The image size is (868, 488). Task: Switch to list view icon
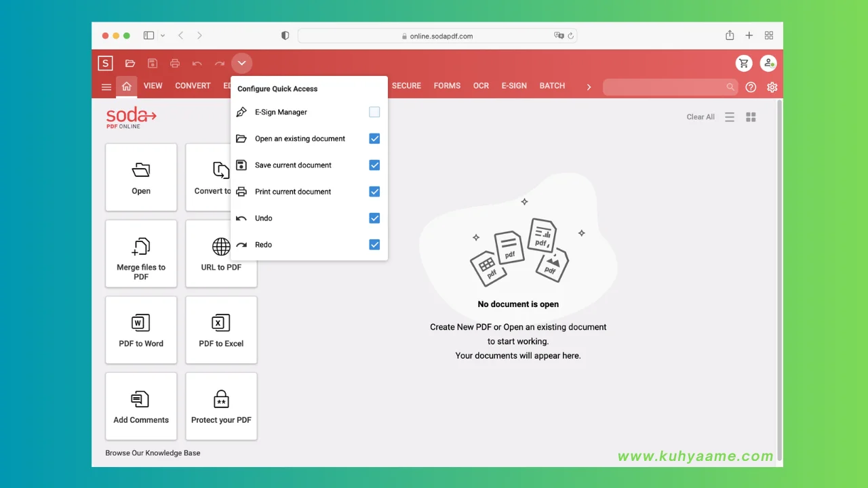(x=730, y=117)
